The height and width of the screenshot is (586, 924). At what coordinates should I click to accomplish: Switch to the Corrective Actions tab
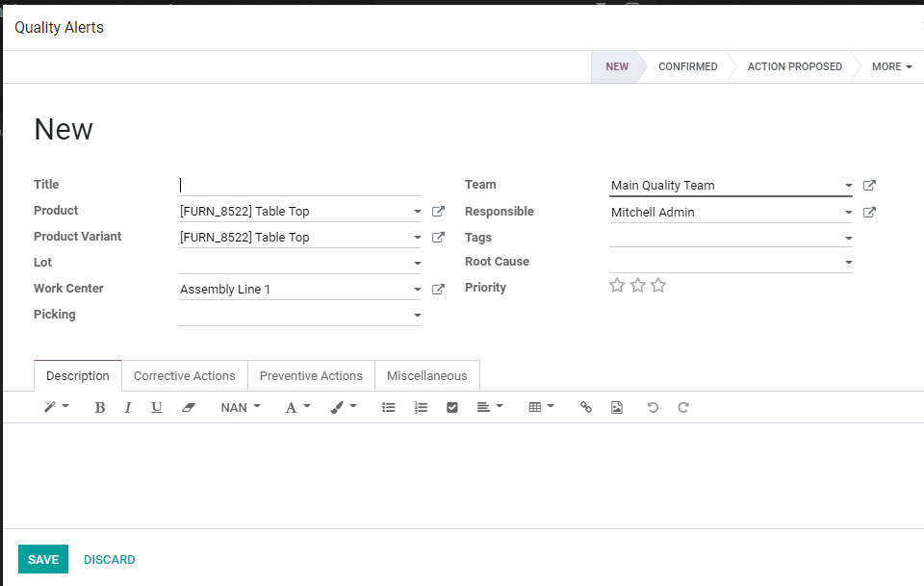[x=185, y=375]
